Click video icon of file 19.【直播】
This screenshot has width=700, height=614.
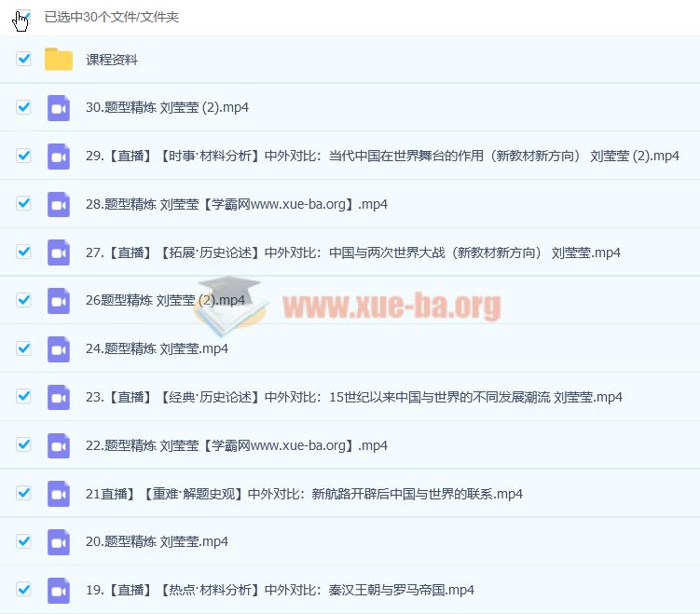tap(59, 591)
